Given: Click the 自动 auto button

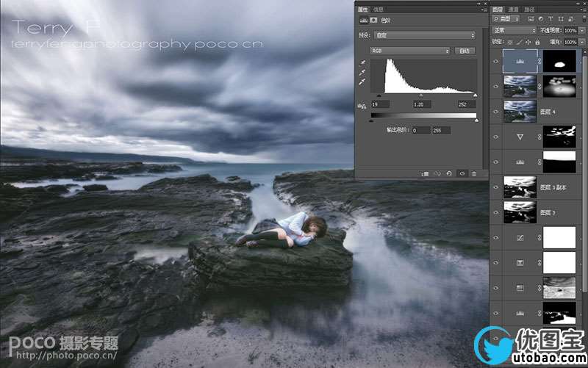Looking at the screenshot, I should coord(464,51).
